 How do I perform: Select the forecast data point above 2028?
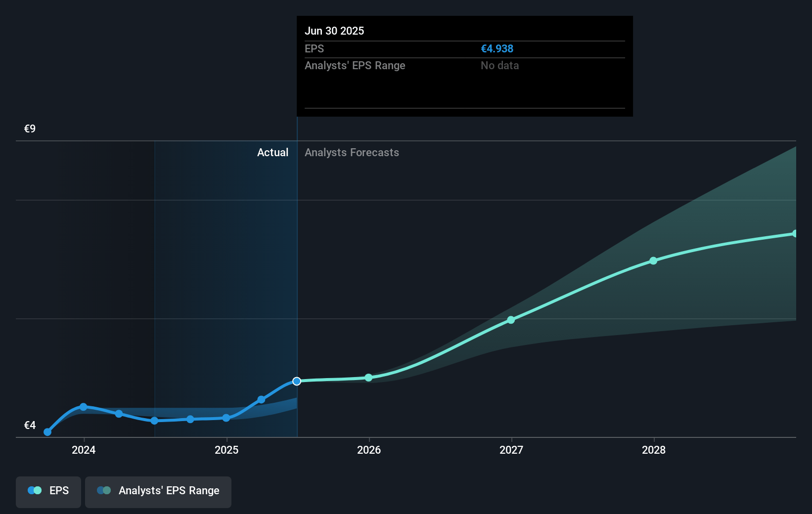click(x=653, y=260)
